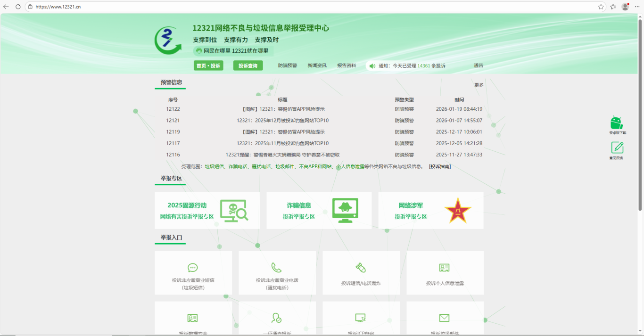Click the harassing phone call handset icon
This screenshot has width=644, height=336.
click(x=277, y=268)
